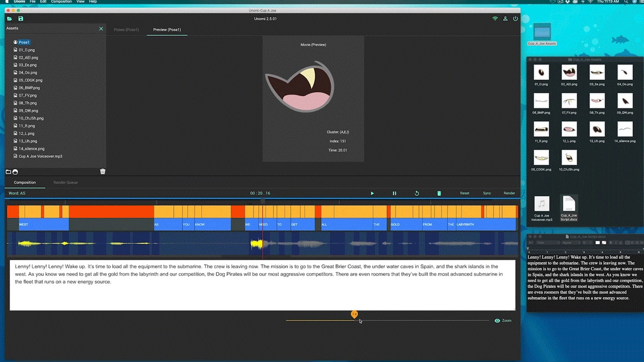This screenshot has height=362, width=644.
Task: Open the Render Queue tab
Action: pos(65,183)
